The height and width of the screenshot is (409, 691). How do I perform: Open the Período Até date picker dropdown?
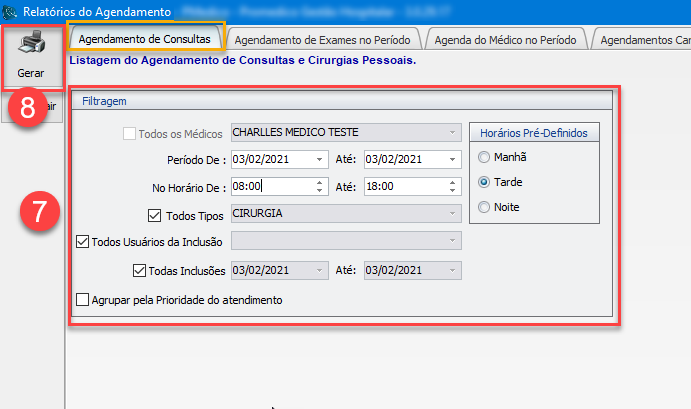coord(452,159)
